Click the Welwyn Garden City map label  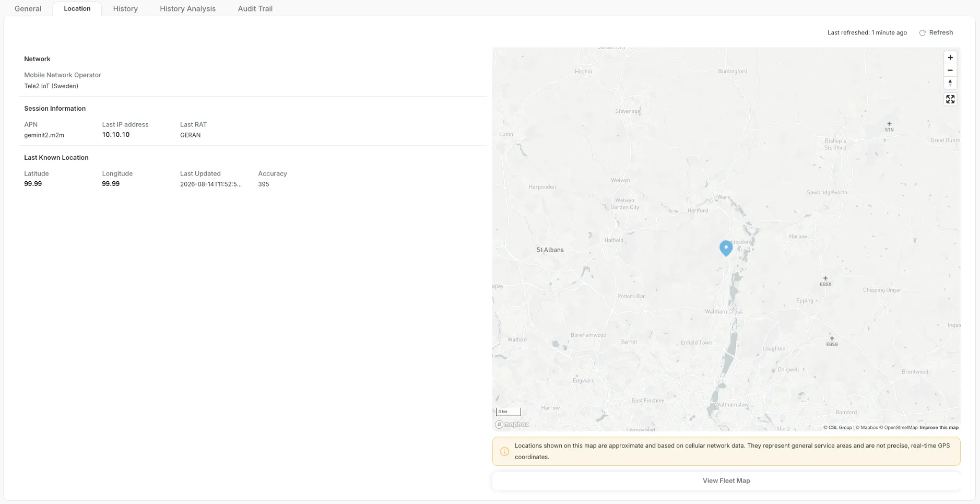click(x=625, y=204)
